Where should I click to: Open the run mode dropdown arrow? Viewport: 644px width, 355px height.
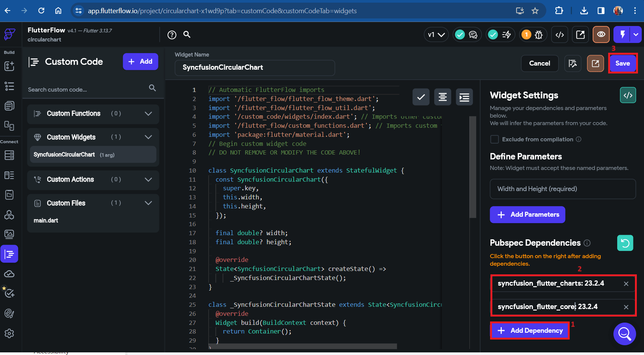point(636,35)
